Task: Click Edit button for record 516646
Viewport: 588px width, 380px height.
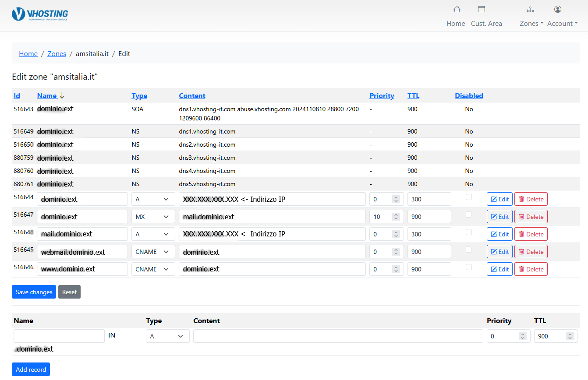Action: click(499, 269)
